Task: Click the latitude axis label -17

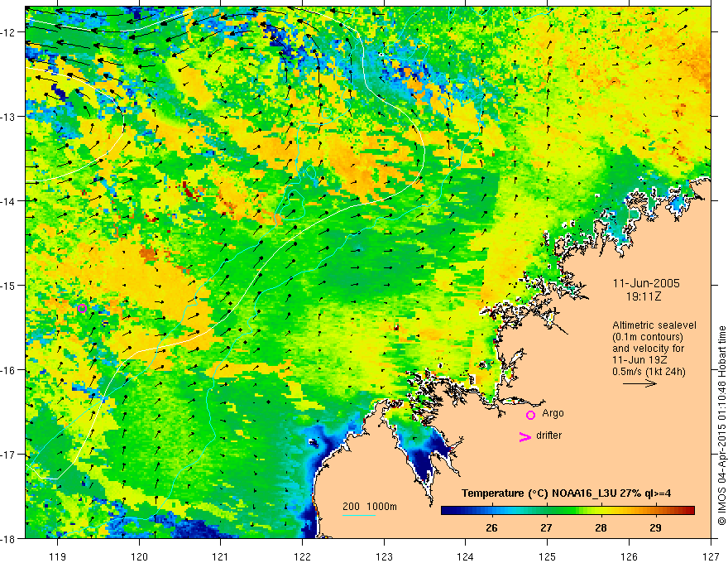Action: 9,455
